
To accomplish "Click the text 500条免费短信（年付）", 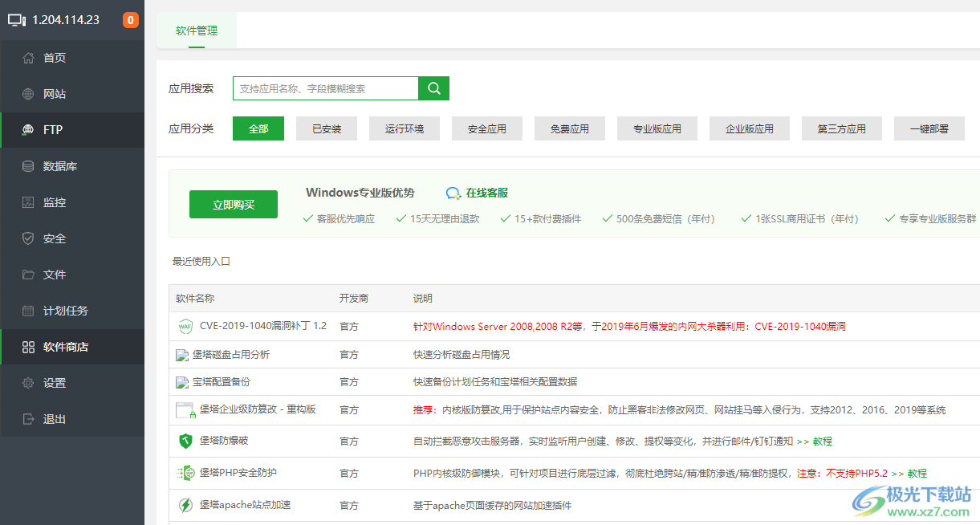I will 665,218.
